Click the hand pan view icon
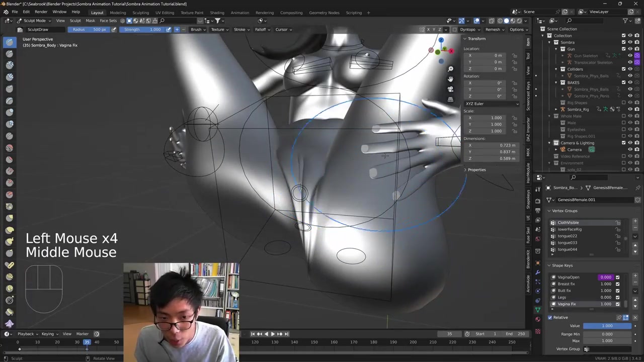Image resolution: width=644 pixels, height=362 pixels. [450, 79]
